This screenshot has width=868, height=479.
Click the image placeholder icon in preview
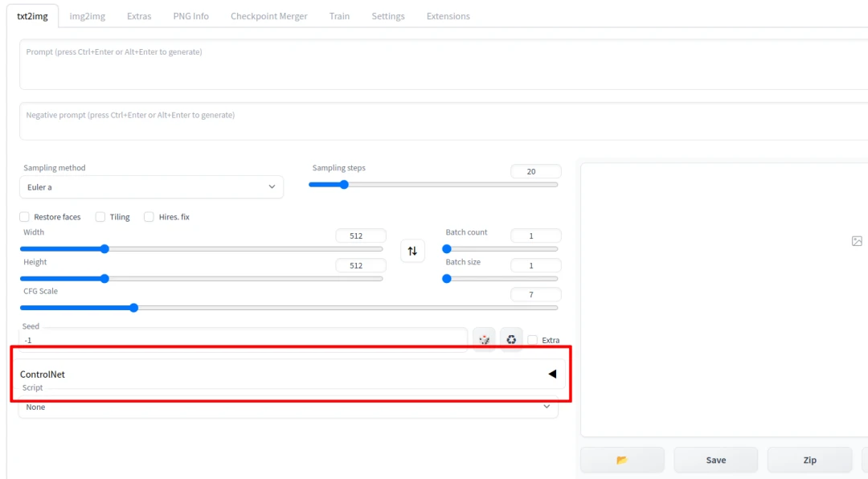coord(857,241)
